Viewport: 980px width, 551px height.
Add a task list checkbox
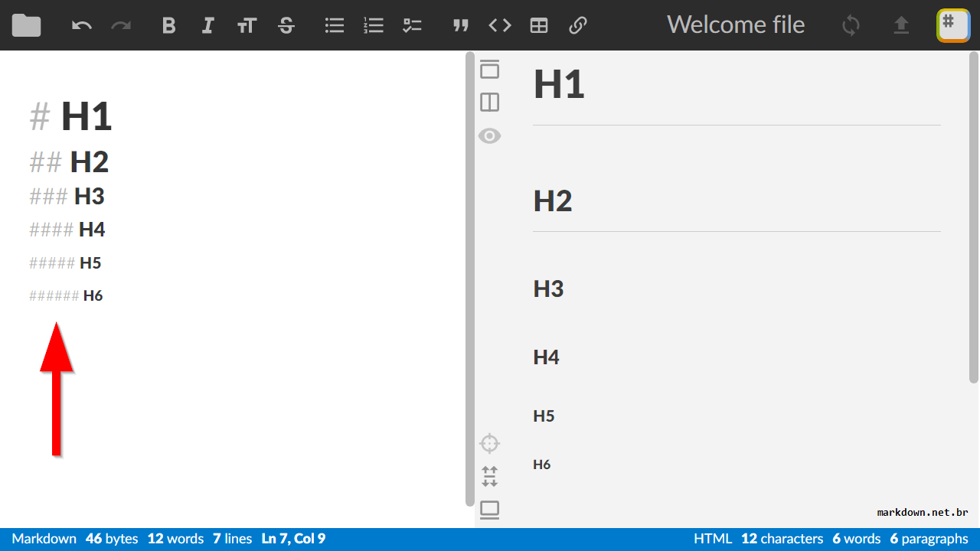412,25
